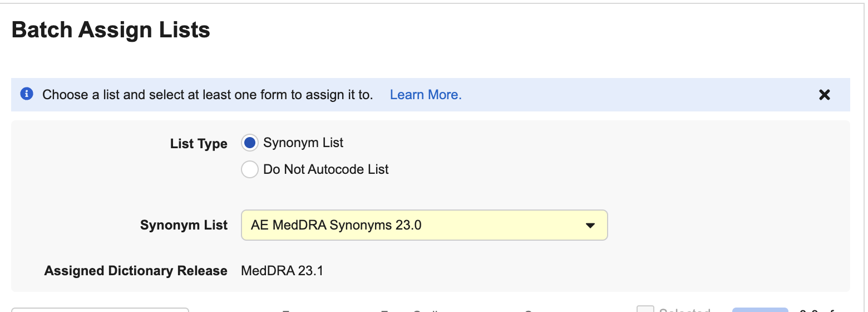Click the MedDRA 23.1 release value
The width and height of the screenshot is (868, 312).
pos(282,271)
